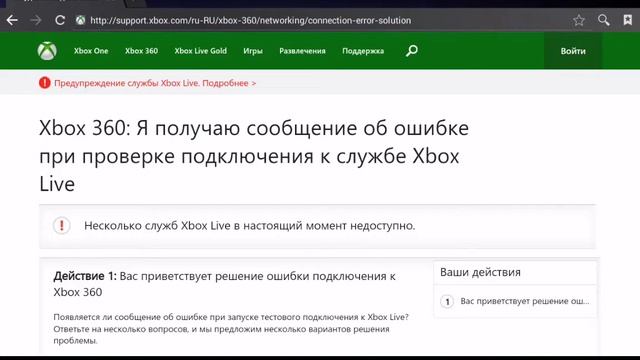Click the red warning alert icon
Screen dimensions: 640x360
[x=44, y=83]
